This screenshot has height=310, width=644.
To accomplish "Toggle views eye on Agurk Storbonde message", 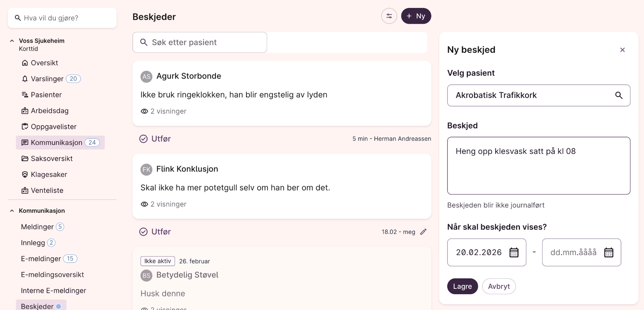I will click(x=145, y=111).
